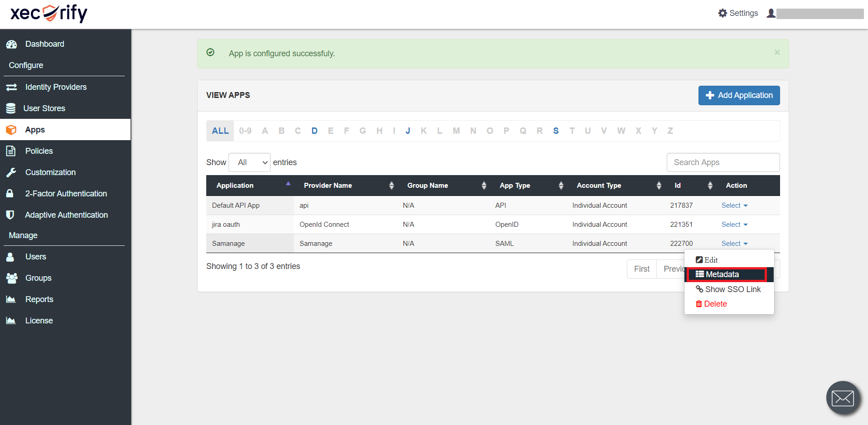Click the jira oauth application cell

tap(250, 225)
